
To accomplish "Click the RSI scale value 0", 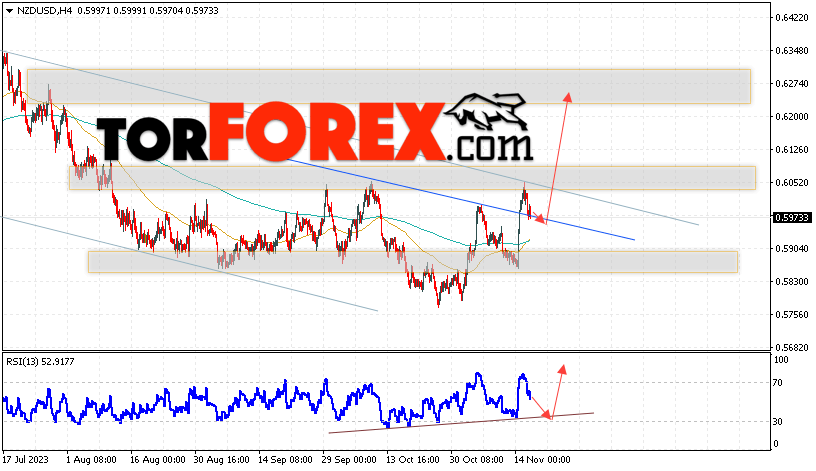I will click(776, 444).
